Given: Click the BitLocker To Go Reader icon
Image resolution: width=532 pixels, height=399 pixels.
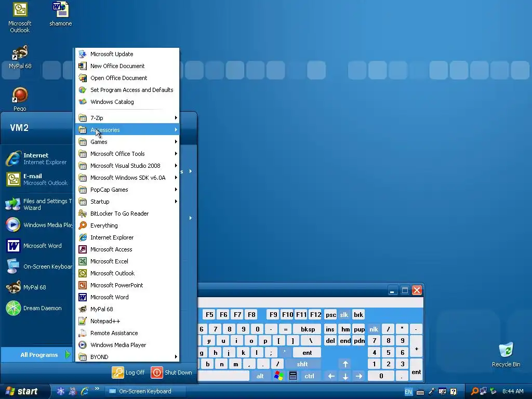Looking at the screenshot, I should [x=83, y=214].
